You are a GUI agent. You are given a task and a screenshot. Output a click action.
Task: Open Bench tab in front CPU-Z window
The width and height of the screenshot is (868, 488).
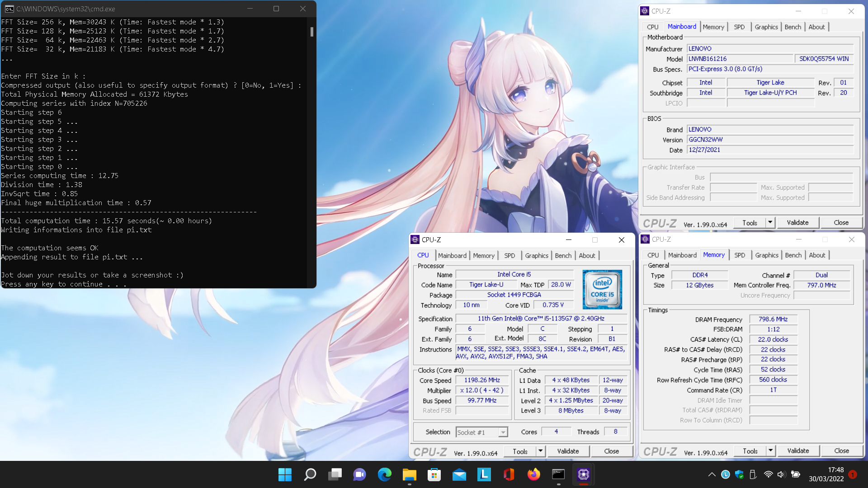click(x=563, y=256)
